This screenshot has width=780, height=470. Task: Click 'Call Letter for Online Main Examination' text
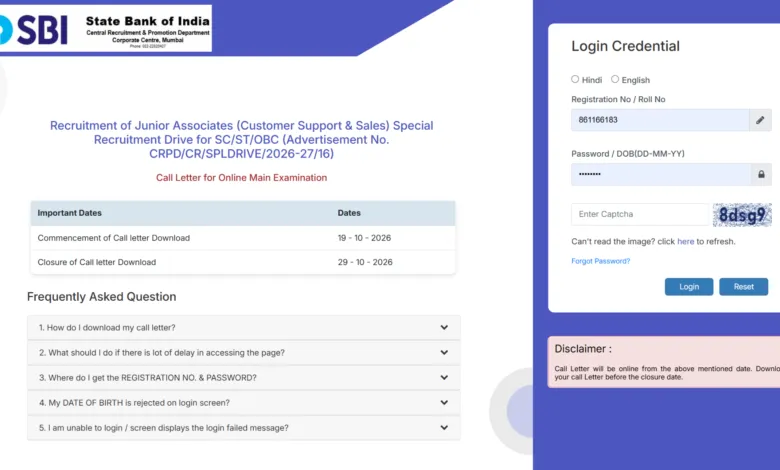[x=241, y=178]
